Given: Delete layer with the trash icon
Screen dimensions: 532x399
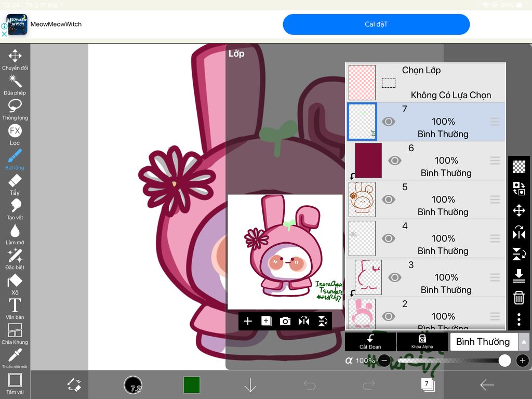Looking at the screenshot, I should point(519,298).
